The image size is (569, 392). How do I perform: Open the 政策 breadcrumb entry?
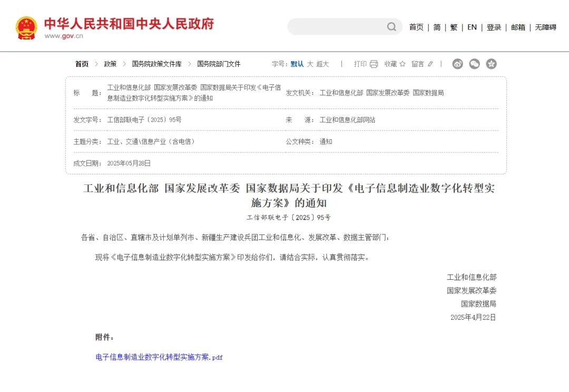tap(109, 64)
